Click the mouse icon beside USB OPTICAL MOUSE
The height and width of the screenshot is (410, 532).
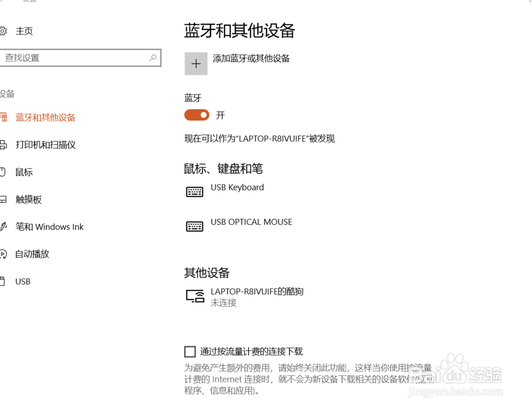194,226
